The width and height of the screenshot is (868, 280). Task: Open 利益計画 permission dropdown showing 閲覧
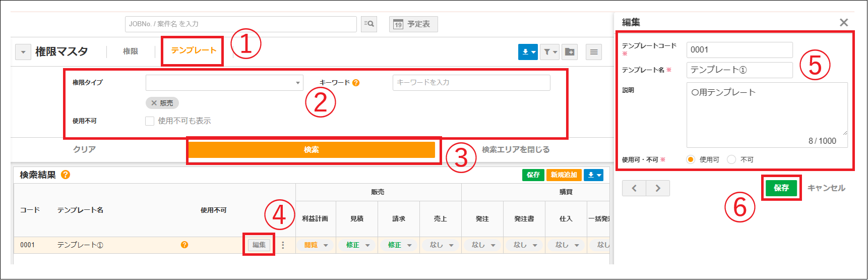(316, 245)
